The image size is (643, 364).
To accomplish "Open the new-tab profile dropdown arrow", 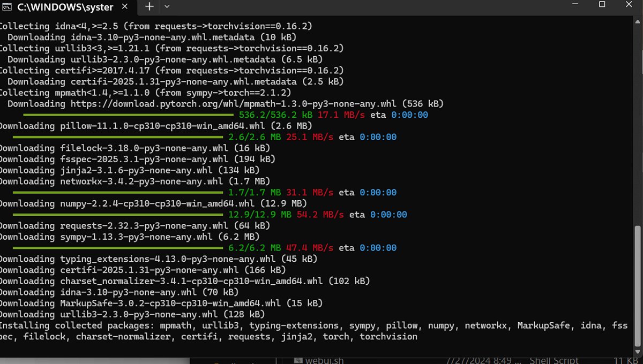I will [x=167, y=6].
